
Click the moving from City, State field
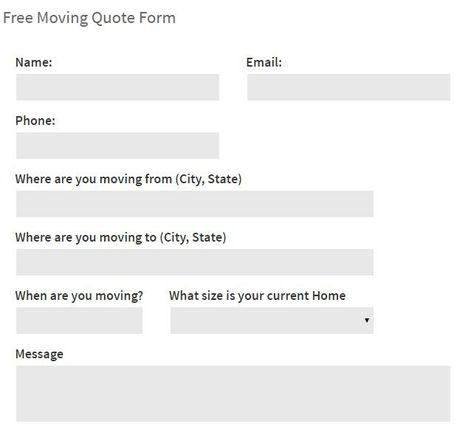tap(195, 204)
